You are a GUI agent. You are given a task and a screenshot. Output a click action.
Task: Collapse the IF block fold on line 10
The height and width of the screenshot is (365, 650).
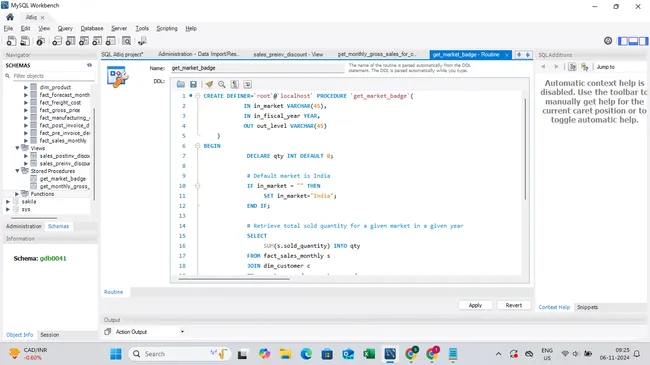click(x=197, y=185)
